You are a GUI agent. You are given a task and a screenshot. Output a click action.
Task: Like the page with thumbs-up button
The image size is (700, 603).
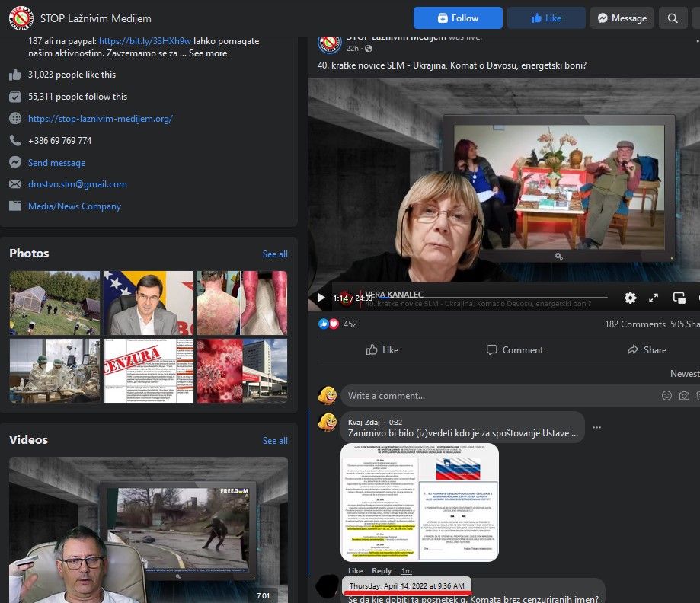point(546,18)
